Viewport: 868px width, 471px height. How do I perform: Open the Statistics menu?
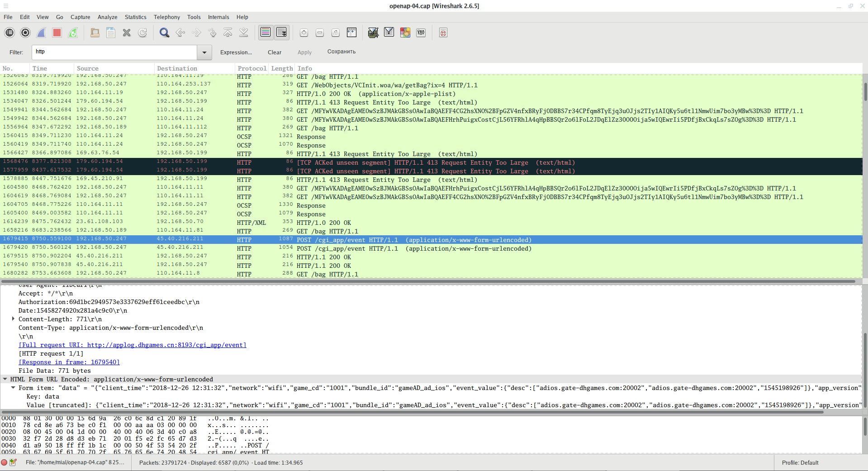tap(135, 17)
